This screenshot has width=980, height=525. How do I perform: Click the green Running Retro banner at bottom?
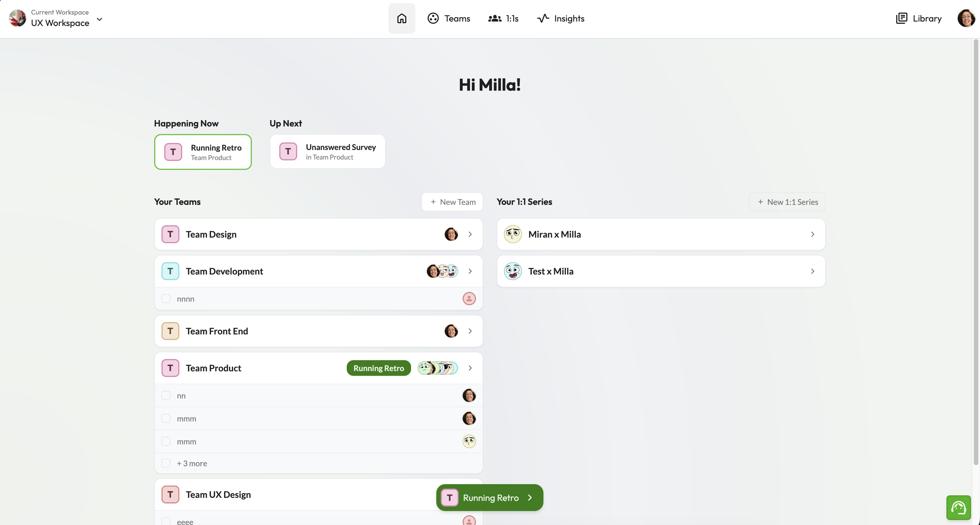click(x=490, y=498)
